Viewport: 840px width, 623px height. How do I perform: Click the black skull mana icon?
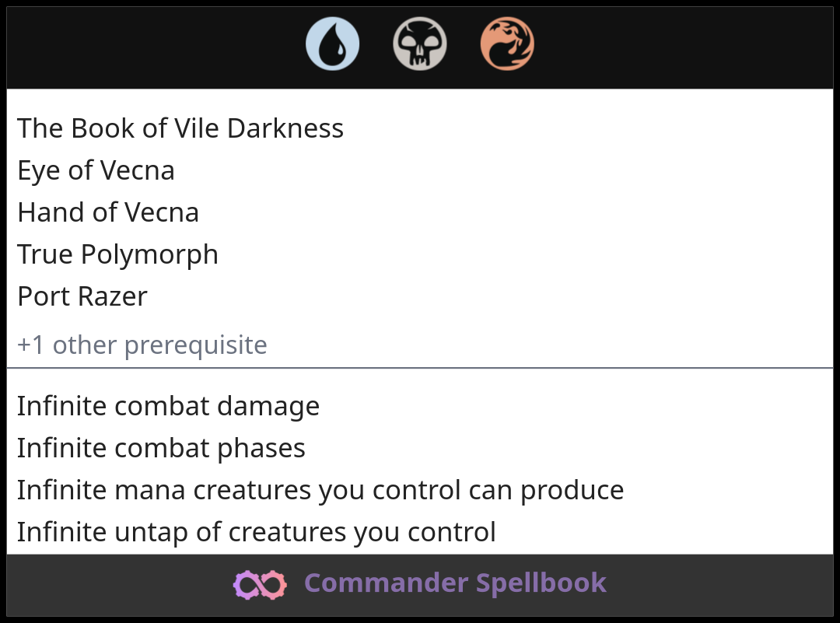point(420,44)
